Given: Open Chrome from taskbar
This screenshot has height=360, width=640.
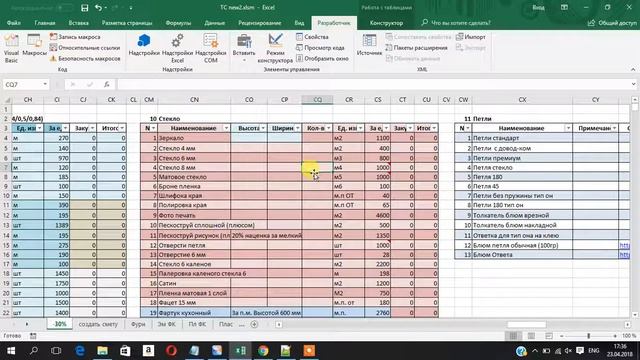Looking at the screenshot, I should 263,351.
